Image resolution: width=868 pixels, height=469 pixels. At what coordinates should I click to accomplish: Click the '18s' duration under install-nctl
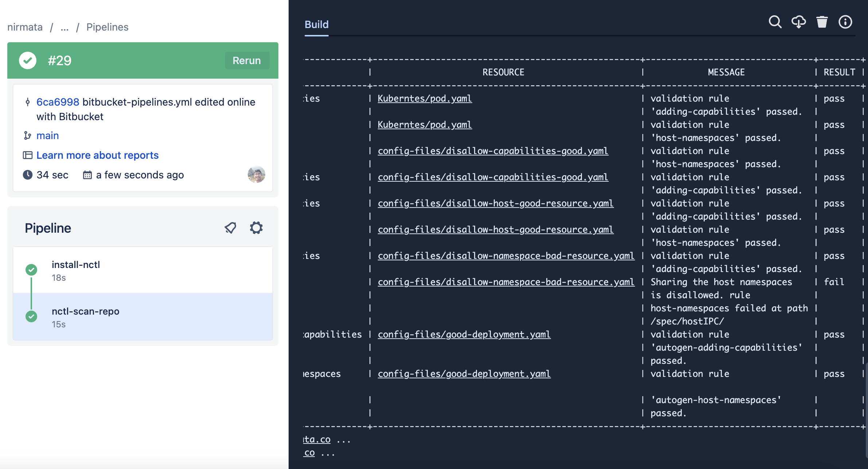click(59, 278)
